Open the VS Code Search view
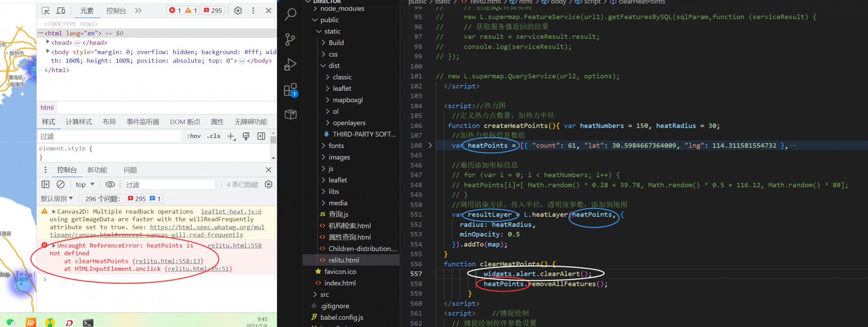The width and height of the screenshot is (868, 327). point(290,15)
